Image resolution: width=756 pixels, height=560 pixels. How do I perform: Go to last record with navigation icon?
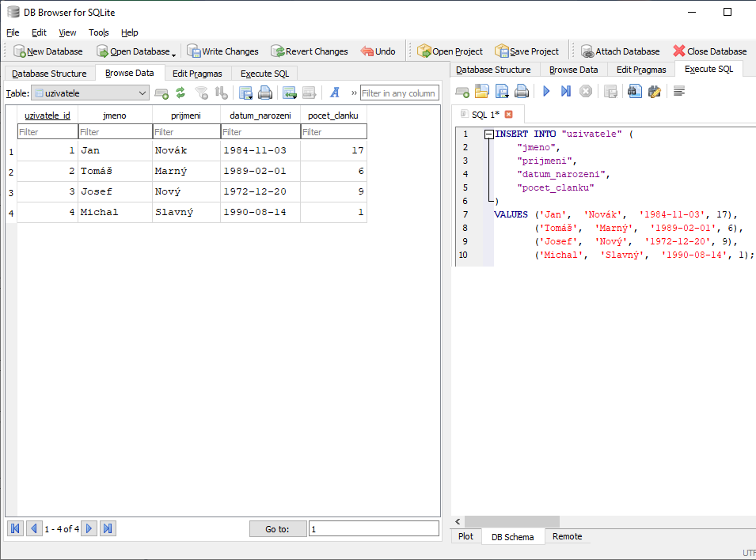(x=108, y=528)
